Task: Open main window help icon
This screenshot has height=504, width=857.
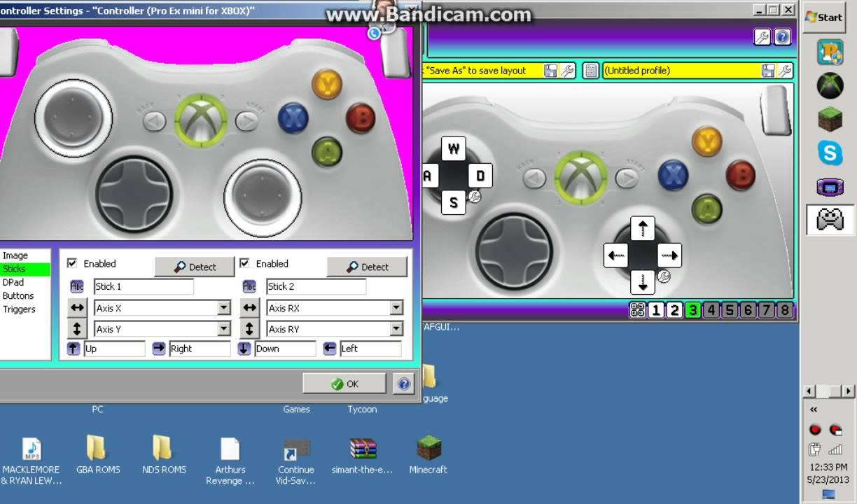Action: [x=782, y=37]
